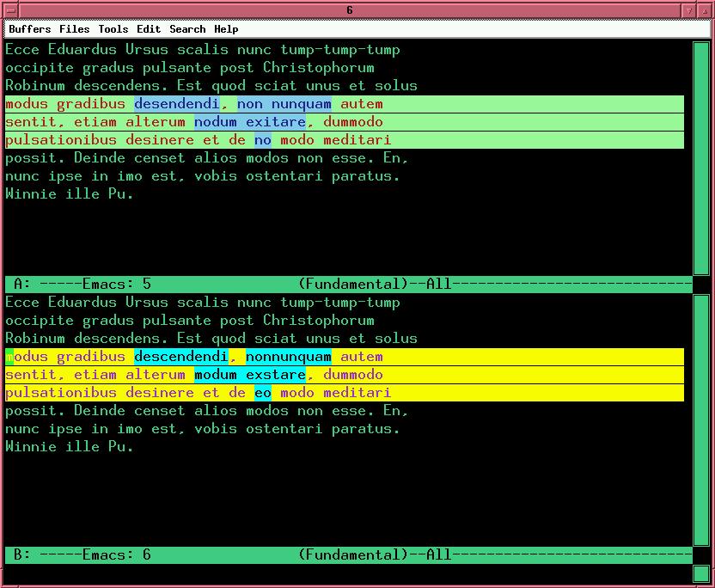Open the Tools menu
Viewport: 715px width, 588px height.
pyautogui.click(x=113, y=29)
